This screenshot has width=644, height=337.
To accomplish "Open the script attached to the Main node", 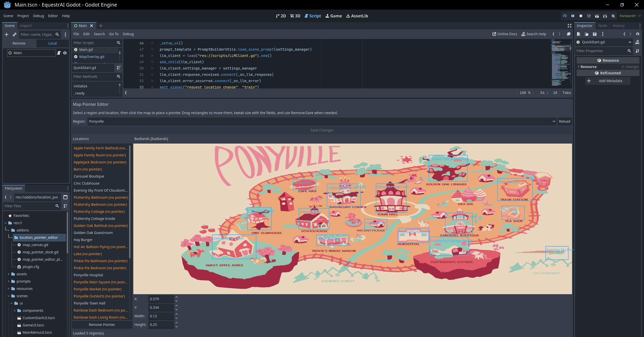I will (x=59, y=53).
